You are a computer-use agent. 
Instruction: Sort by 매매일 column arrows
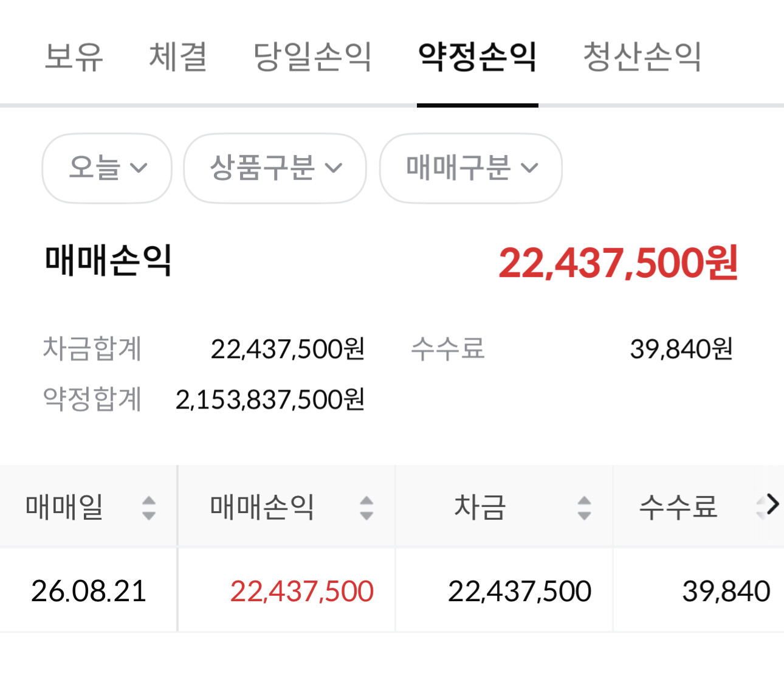(149, 508)
